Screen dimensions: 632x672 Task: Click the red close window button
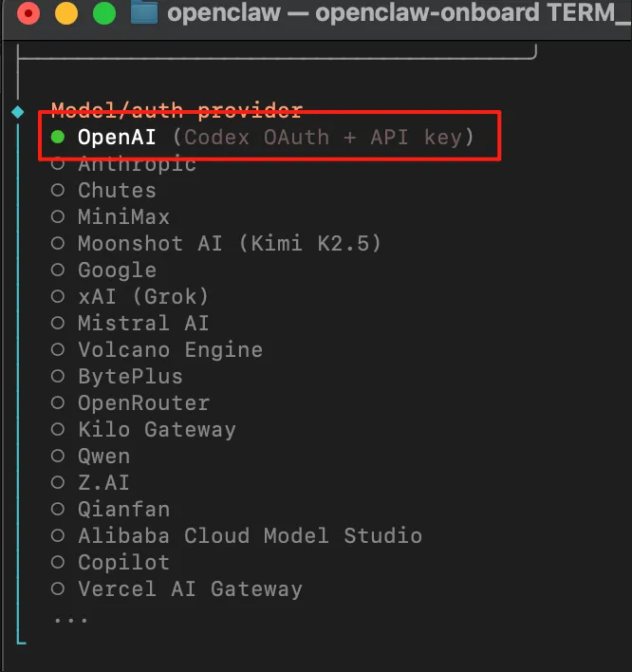[29, 13]
